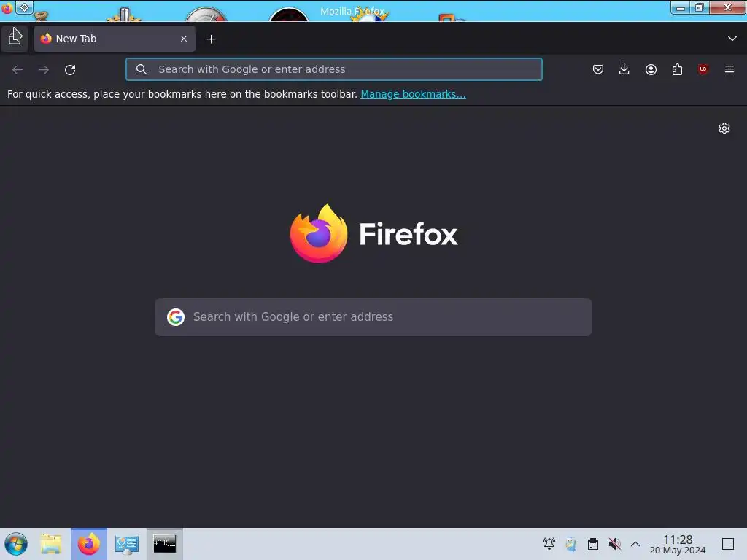747x560 pixels.
Task: Open the clipboard tray icon
Action: tap(592, 544)
